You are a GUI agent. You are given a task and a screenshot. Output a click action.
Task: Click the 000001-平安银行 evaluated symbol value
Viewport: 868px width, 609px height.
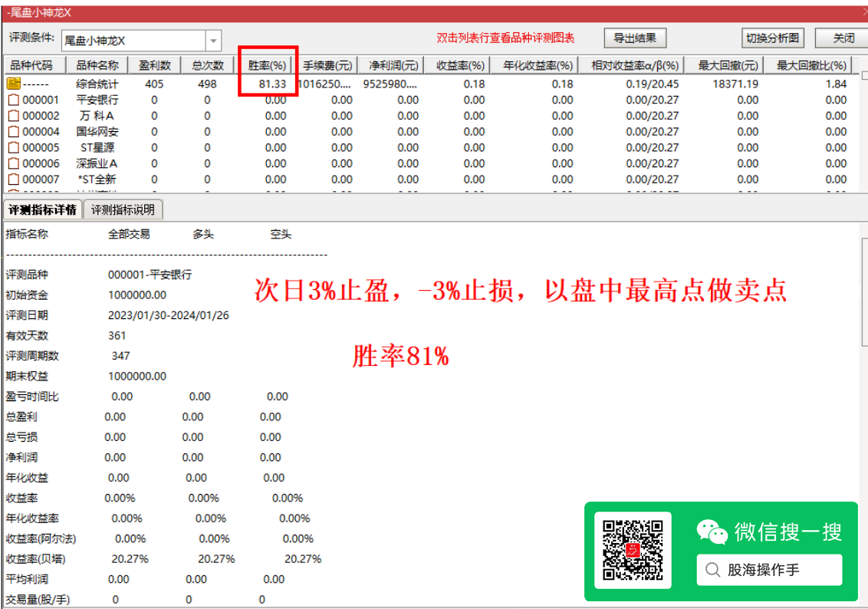tap(150, 275)
